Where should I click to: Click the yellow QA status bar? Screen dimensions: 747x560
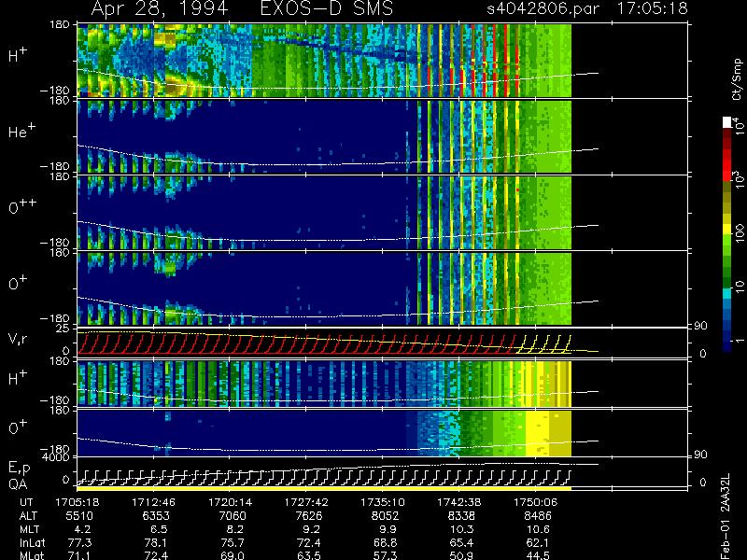coord(324,488)
